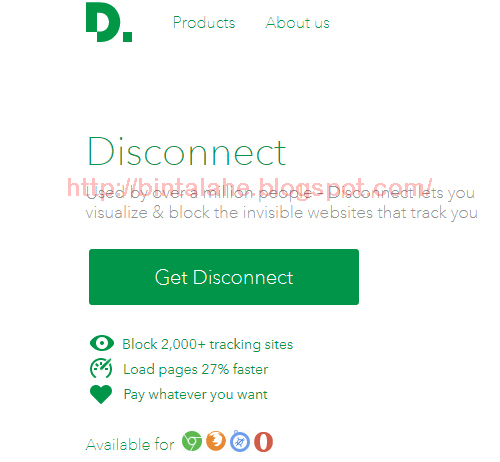Click the speedometer icon for faster pages
Screen dimensions: 500x462
pyautogui.click(x=101, y=368)
